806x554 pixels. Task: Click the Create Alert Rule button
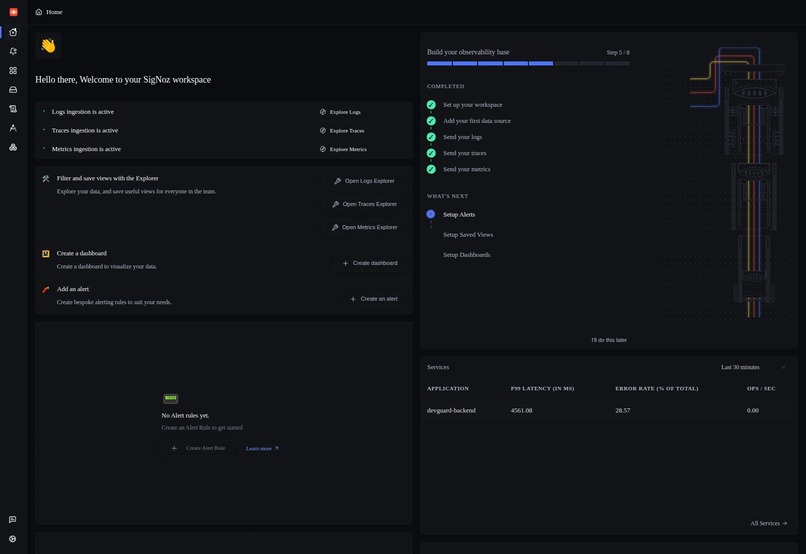[198, 448]
